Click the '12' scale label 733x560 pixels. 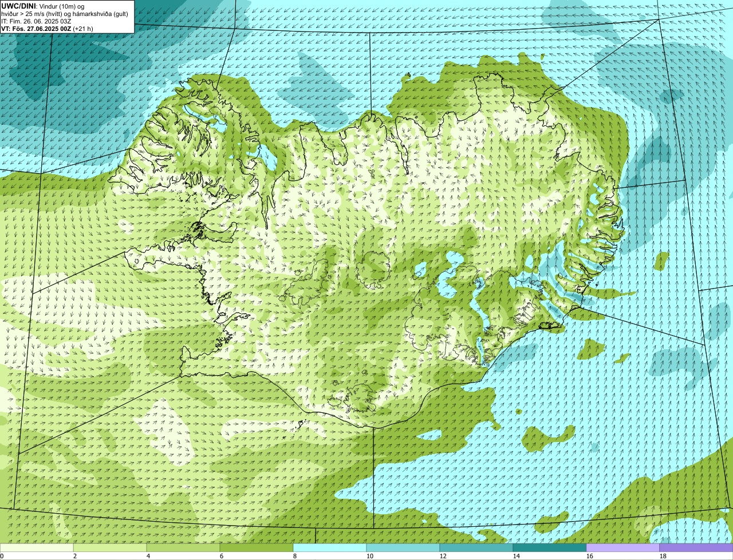443,556
